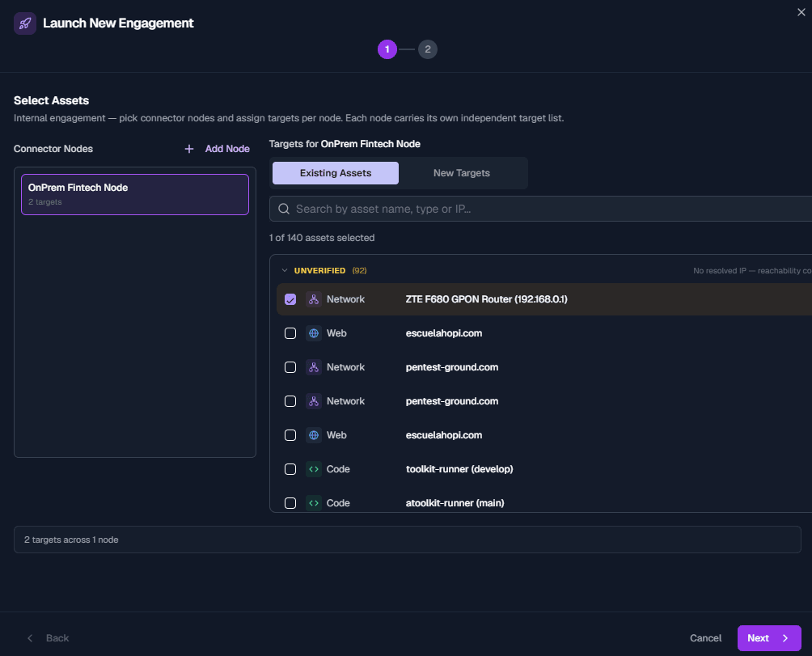Check the atoolkit-runner (main) checkbox
Image resolution: width=812 pixels, height=656 pixels.
click(x=290, y=503)
